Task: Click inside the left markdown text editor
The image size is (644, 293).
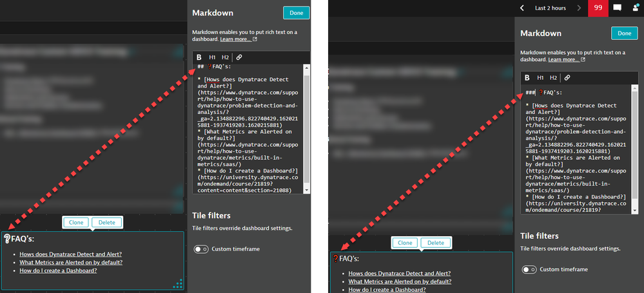Action: 248,128
